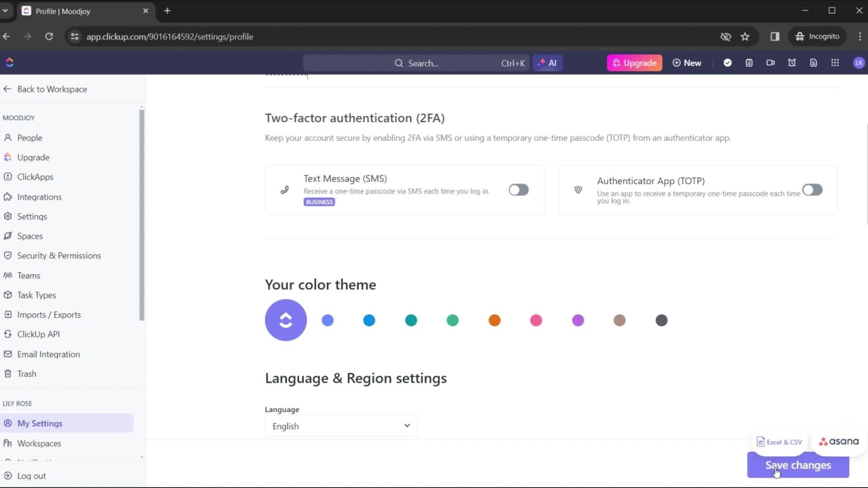Go to Integrations settings

39,197
